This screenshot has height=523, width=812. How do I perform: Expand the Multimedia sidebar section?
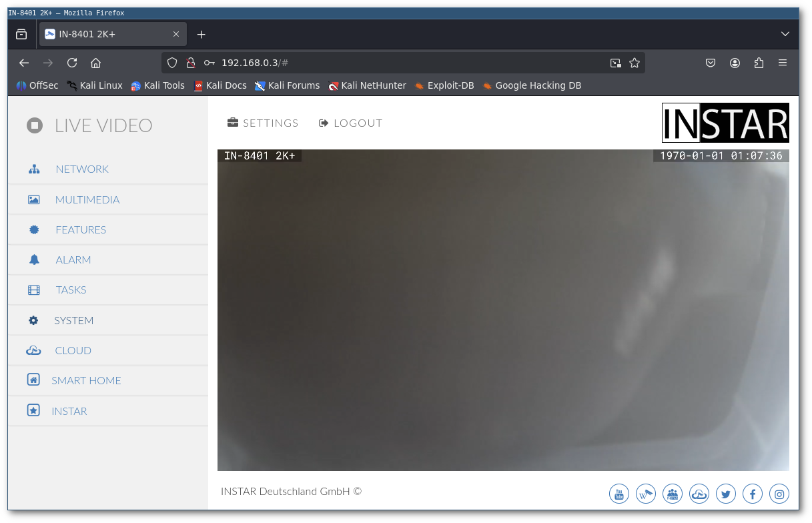coord(87,199)
